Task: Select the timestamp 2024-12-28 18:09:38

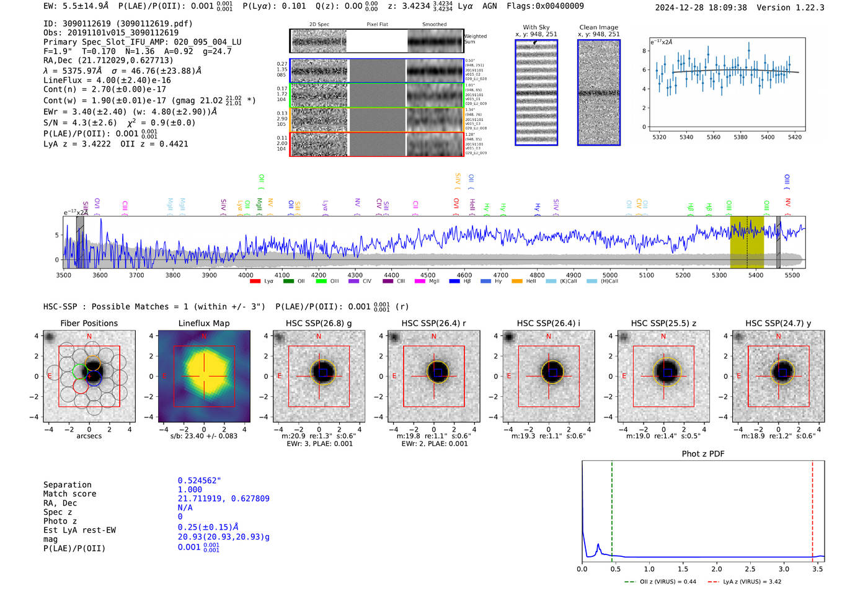Action: [701, 7]
